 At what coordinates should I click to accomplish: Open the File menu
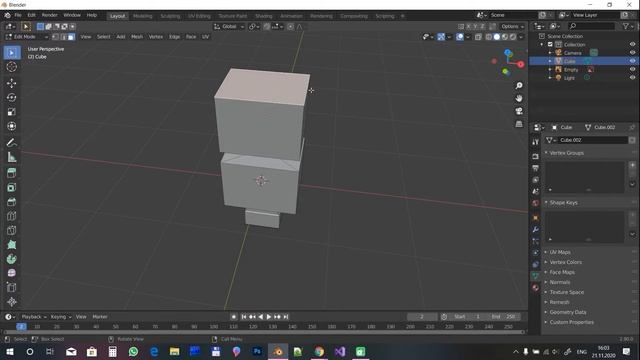point(18,15)
